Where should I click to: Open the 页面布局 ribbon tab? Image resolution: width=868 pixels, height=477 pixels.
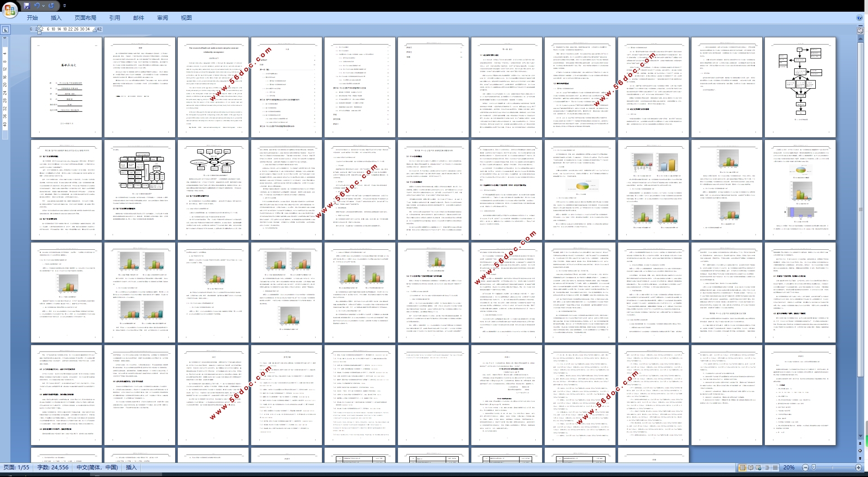point(86,18)
